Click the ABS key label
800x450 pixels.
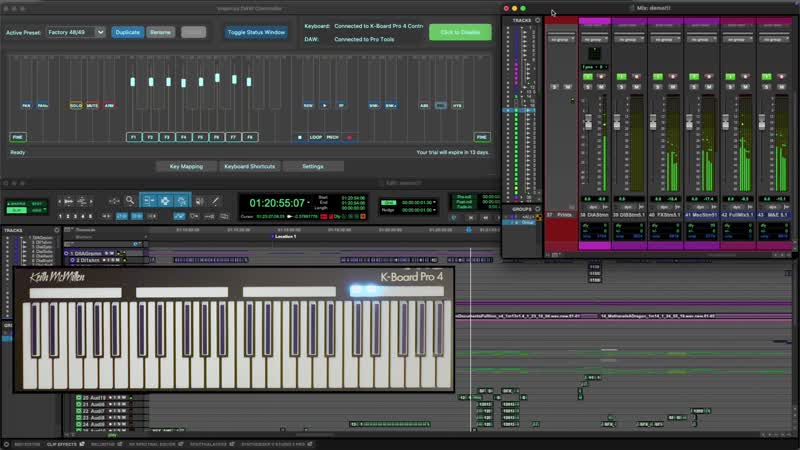424,106
